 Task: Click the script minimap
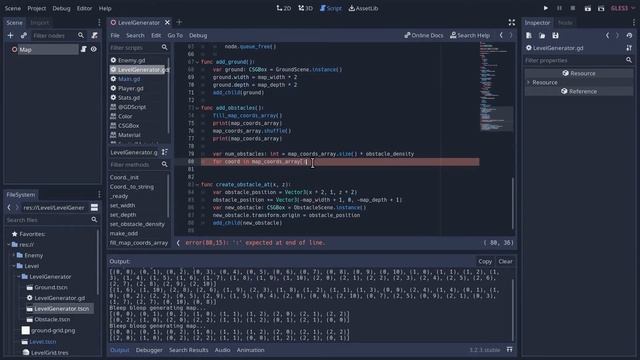(x=496, y=88)
